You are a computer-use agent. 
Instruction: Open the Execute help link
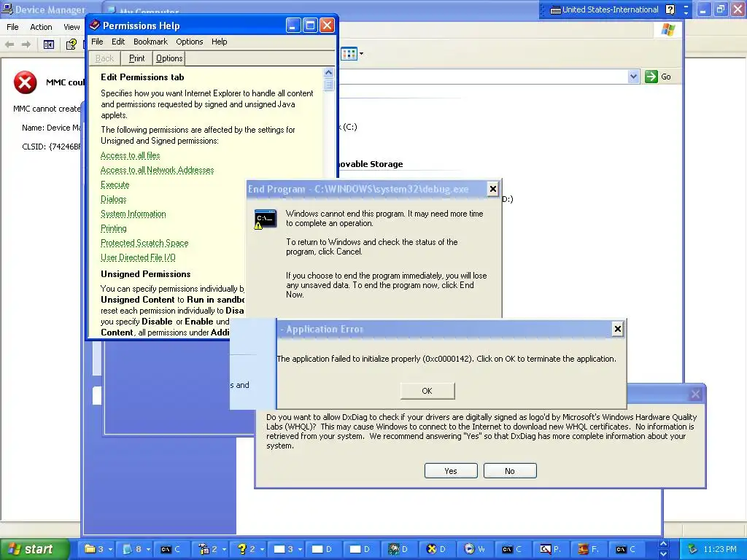(115, 184)
